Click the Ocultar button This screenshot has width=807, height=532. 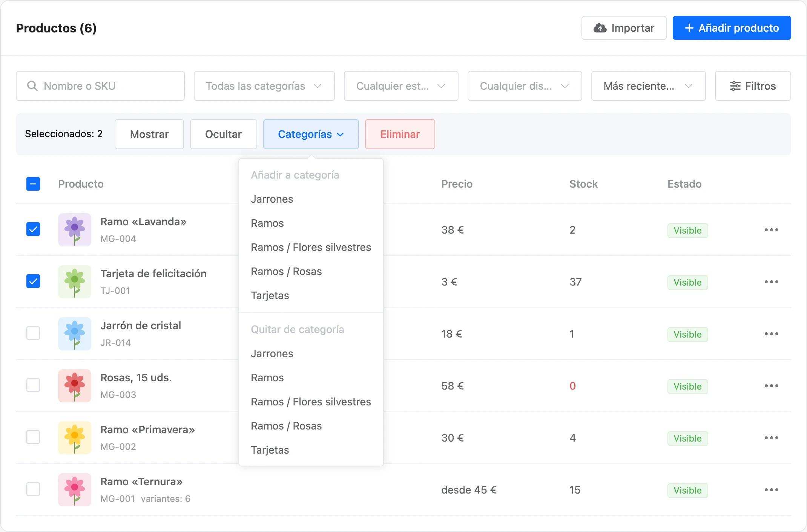point(223,134)
